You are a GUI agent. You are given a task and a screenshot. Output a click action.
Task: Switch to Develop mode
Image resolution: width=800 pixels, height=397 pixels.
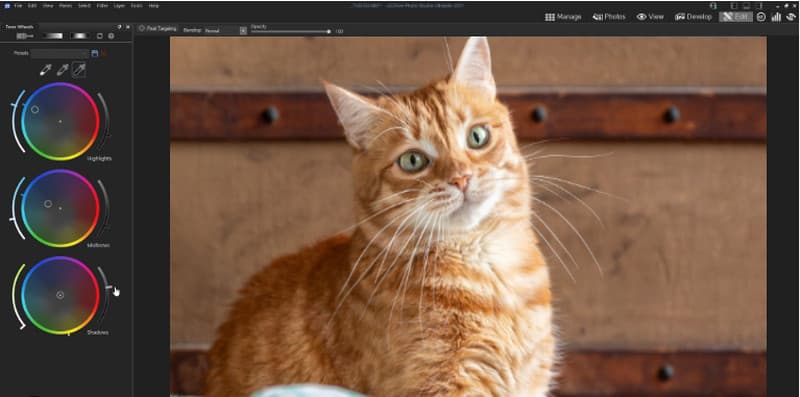tap(693, 17)
